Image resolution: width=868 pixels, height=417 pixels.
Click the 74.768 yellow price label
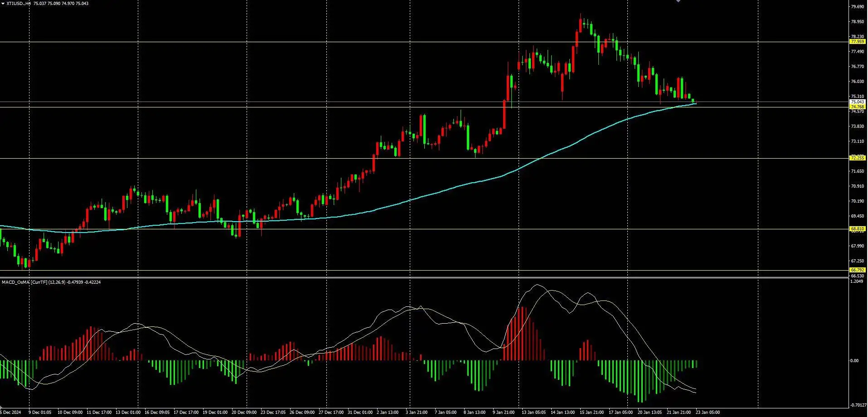coord(857,107)
